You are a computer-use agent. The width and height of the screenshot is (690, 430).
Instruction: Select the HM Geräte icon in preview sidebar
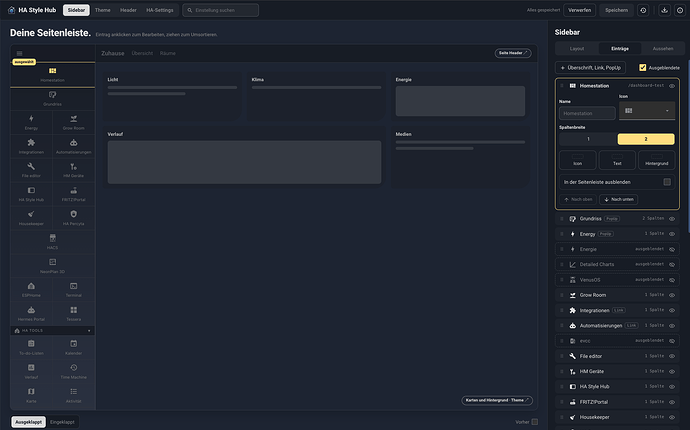(x=73, y=166)
